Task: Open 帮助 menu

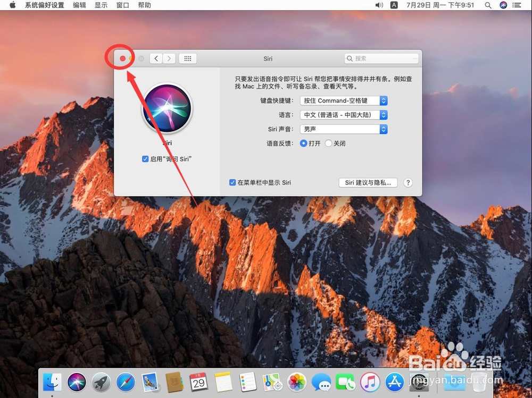Action: click(x=144, y=5)
